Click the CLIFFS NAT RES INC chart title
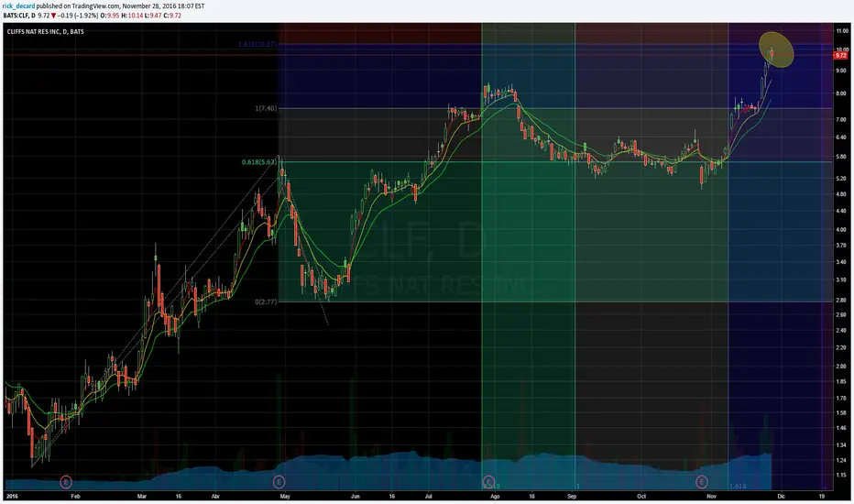Screen dimensions: 854x504 pos(45,31)
